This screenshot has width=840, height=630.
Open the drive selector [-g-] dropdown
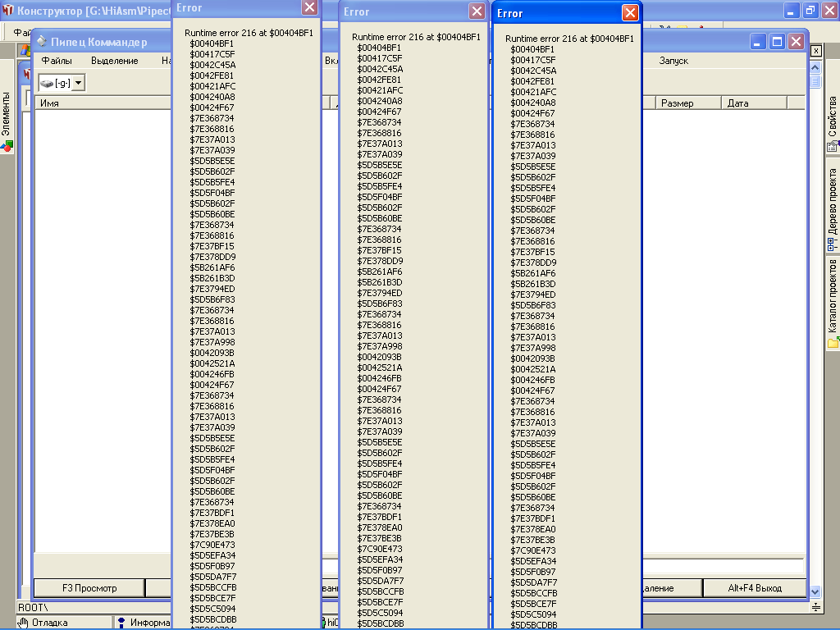point(78,83)
